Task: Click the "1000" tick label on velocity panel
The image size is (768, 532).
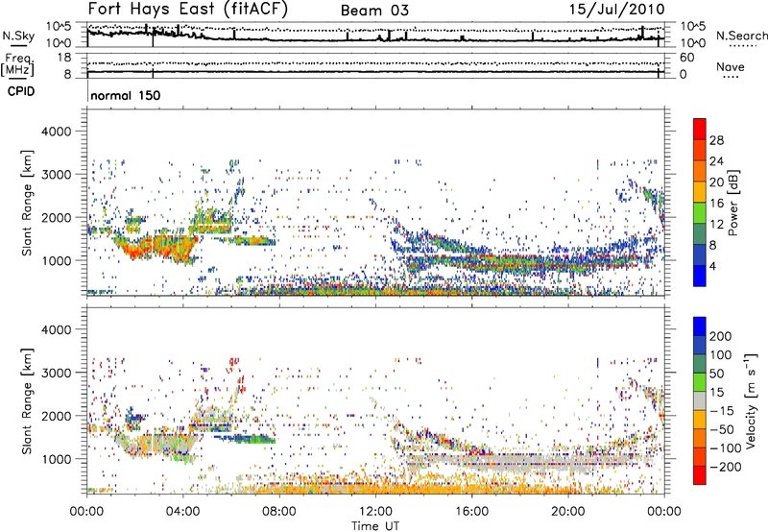Action: coord(57,459)
